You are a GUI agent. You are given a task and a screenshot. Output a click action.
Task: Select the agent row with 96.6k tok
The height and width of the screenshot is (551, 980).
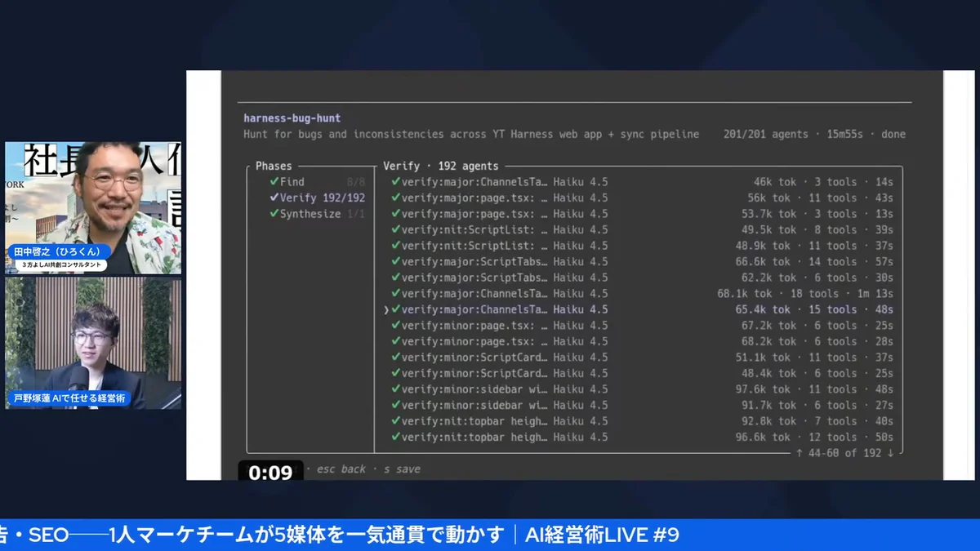[x=642, y=438]
